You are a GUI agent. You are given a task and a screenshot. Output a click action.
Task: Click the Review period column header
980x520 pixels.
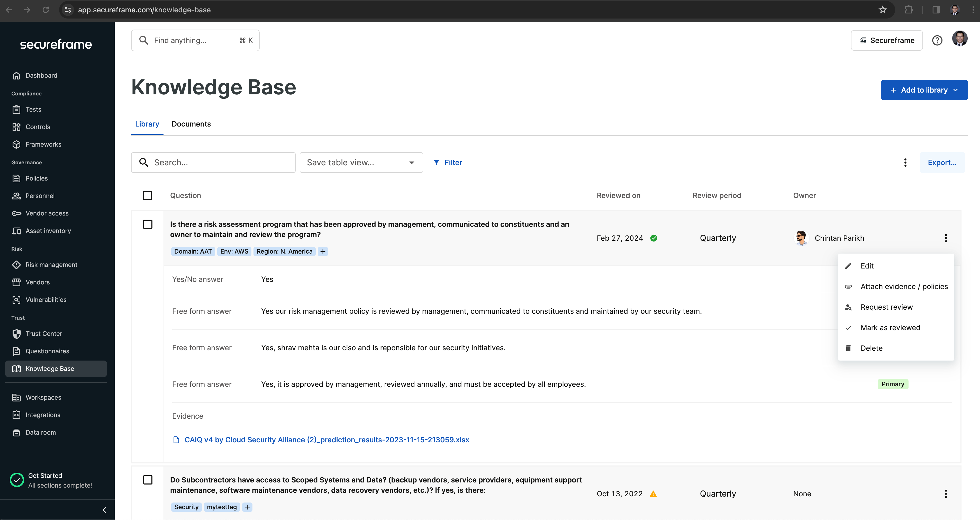(717, 195)
